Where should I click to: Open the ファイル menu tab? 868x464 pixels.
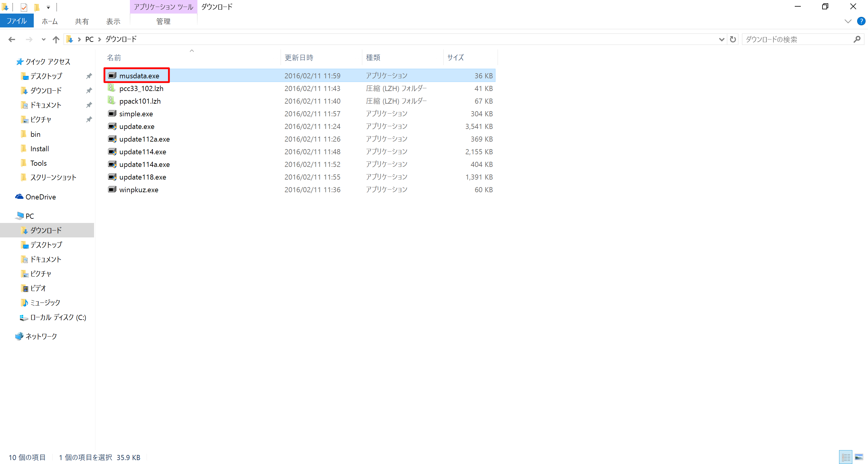[x=17, y=21]
